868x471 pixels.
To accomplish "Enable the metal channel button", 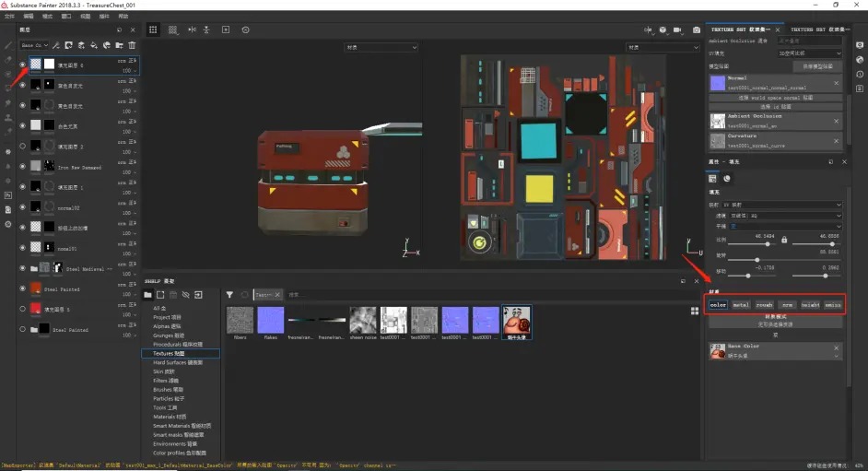I will point(741,304).
